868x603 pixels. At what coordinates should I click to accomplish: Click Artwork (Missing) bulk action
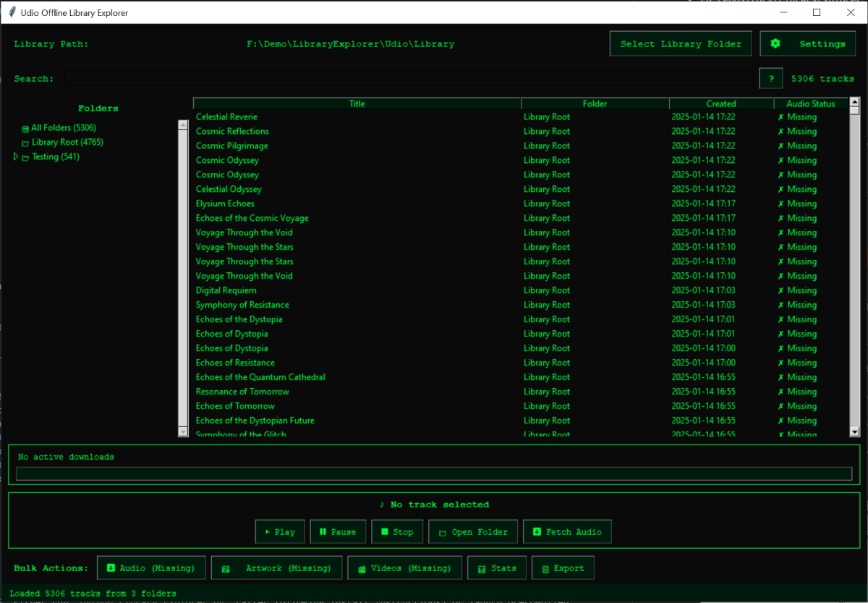(x=276, y=568)
